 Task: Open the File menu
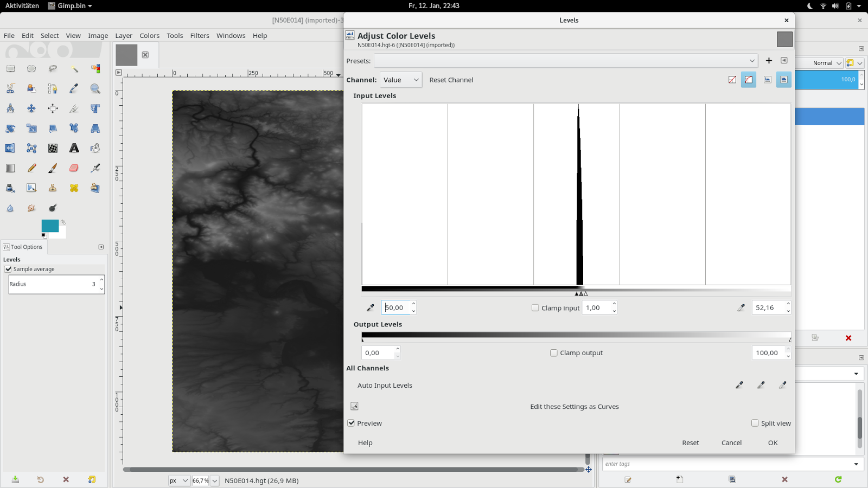[x=9, y=36]
